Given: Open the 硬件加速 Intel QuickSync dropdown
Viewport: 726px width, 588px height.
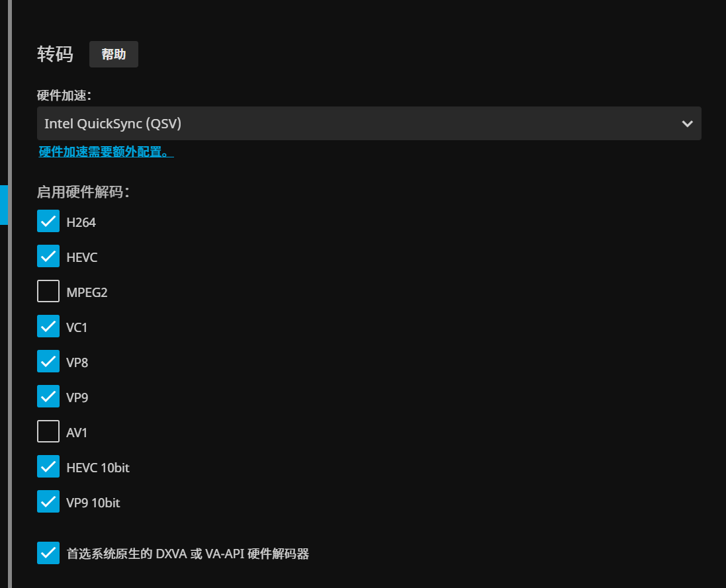Looking at the screenshot, I should coord(357,124).
